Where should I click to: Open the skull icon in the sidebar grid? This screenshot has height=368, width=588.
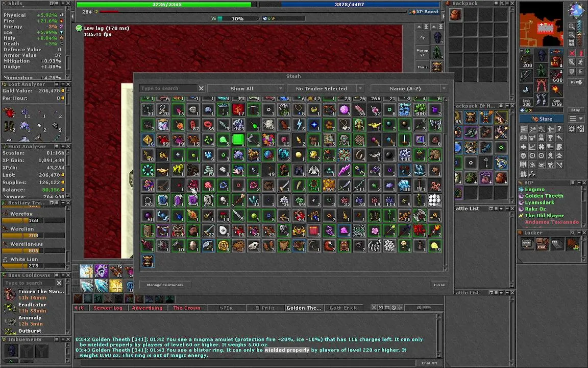(523, 155)
